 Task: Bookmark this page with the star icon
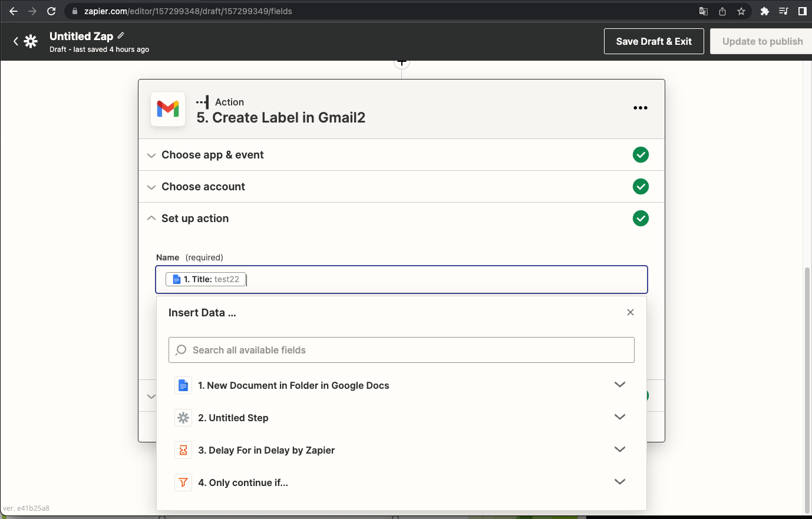coord(741,11)
